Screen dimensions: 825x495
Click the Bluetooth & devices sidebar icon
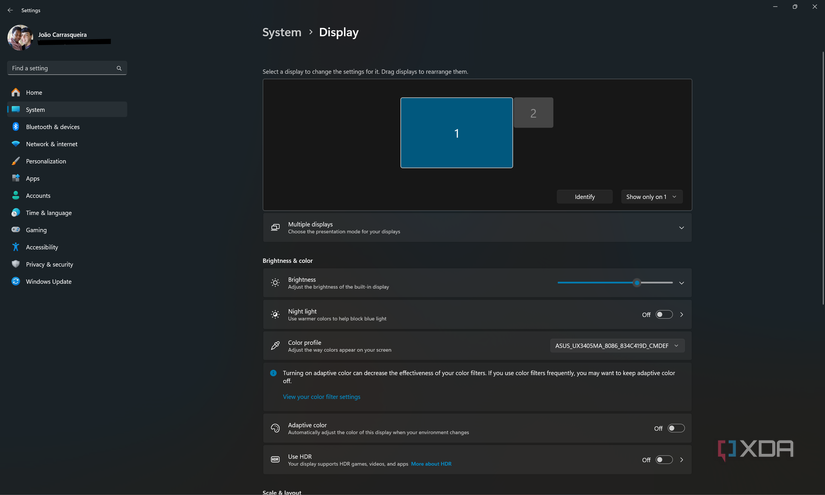(15, 127)
